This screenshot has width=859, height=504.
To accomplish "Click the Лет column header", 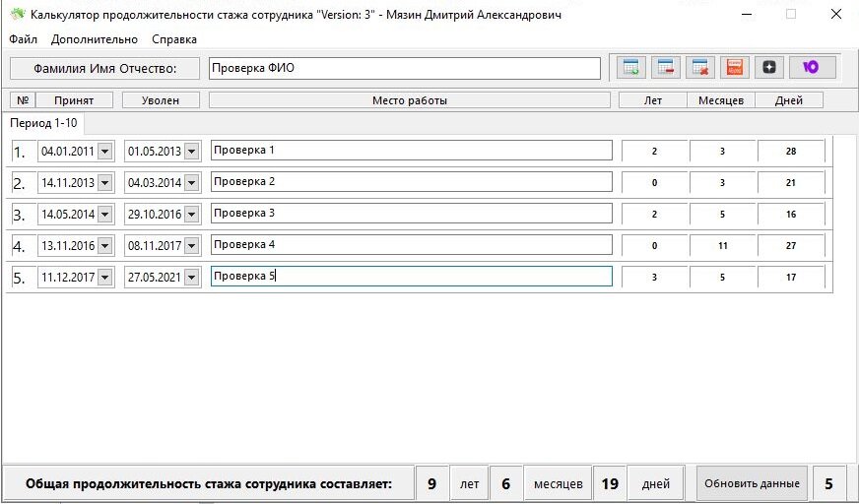I will click(652, 100).
